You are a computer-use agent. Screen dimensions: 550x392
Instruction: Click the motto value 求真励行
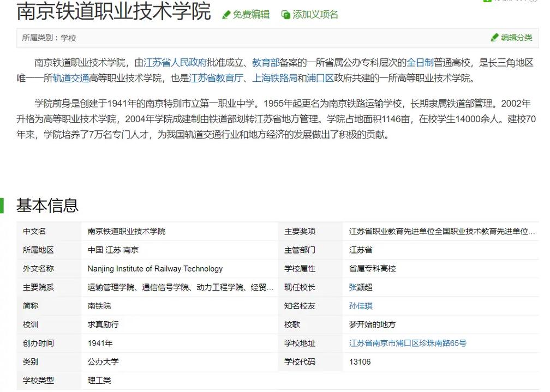coord(103,324)
